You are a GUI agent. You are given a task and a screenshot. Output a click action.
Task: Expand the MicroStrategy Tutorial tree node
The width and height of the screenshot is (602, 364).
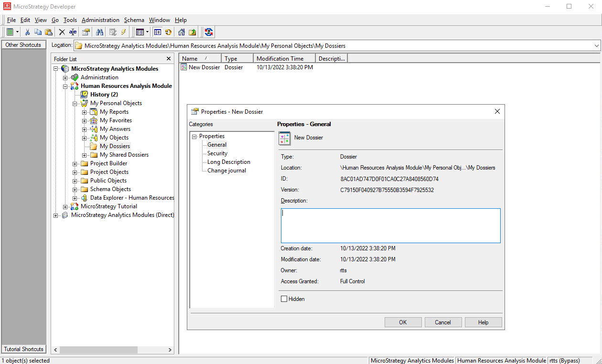65,206
